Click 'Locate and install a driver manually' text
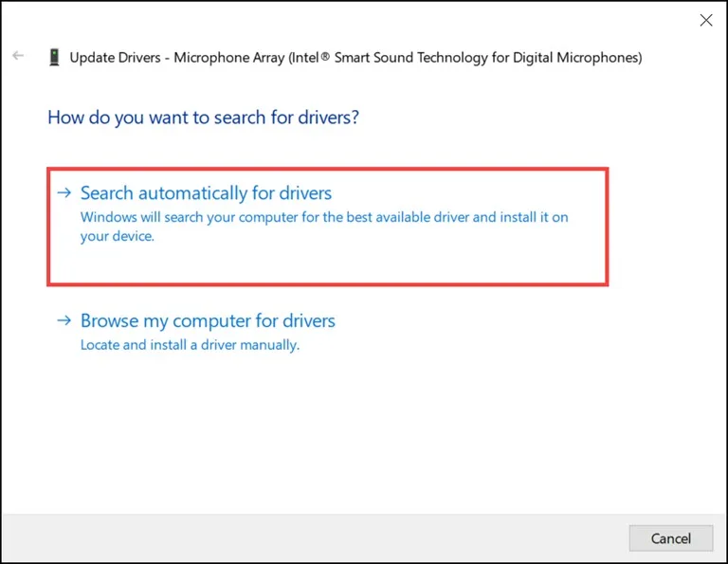The height and width of the screenshot is (564, 728). pos(190,345)
